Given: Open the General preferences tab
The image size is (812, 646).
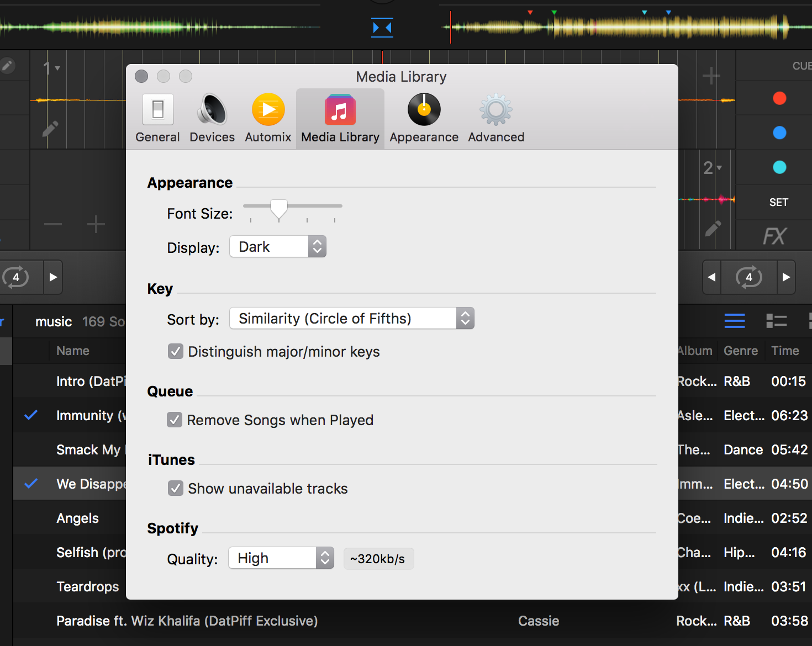Looking at the screenshot, I should pos(157,119).
